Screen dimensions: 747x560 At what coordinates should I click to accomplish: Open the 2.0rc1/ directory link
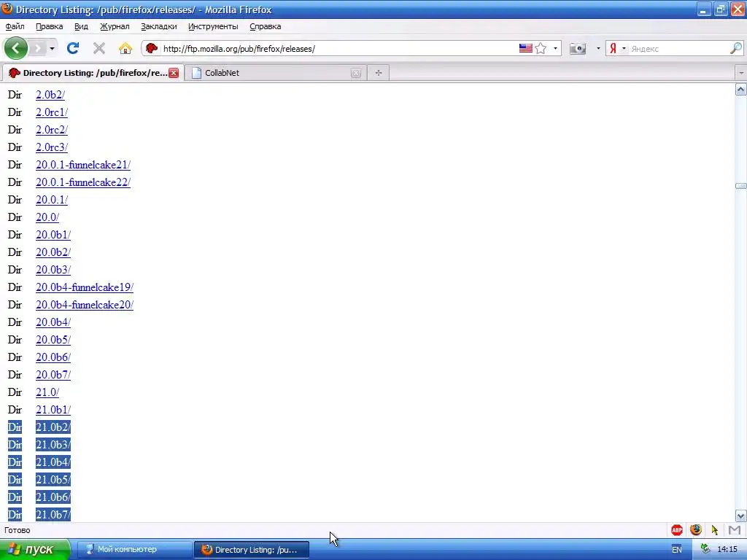[52, 112]
